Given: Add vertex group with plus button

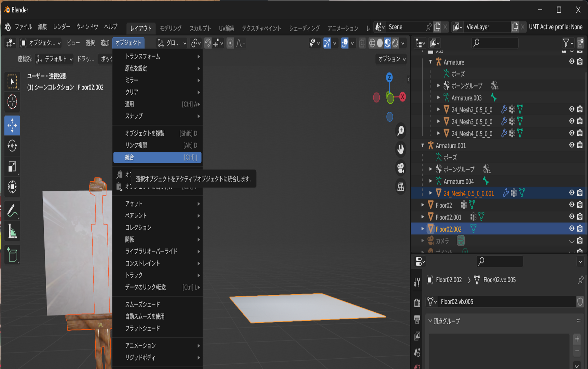Looking at the screenshot, I should pos(577,339).
